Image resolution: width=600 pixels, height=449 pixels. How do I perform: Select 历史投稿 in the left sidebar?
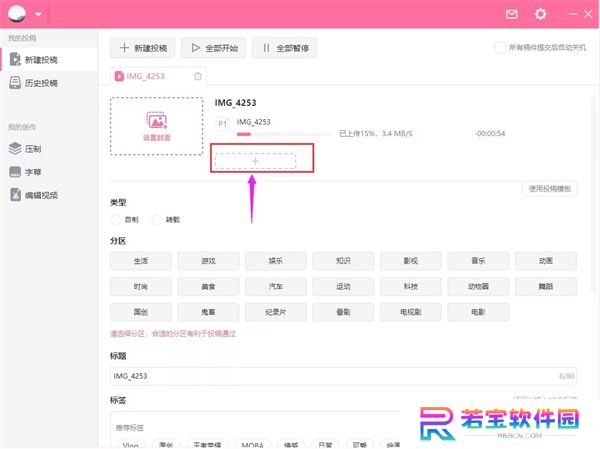coord(49,83)
